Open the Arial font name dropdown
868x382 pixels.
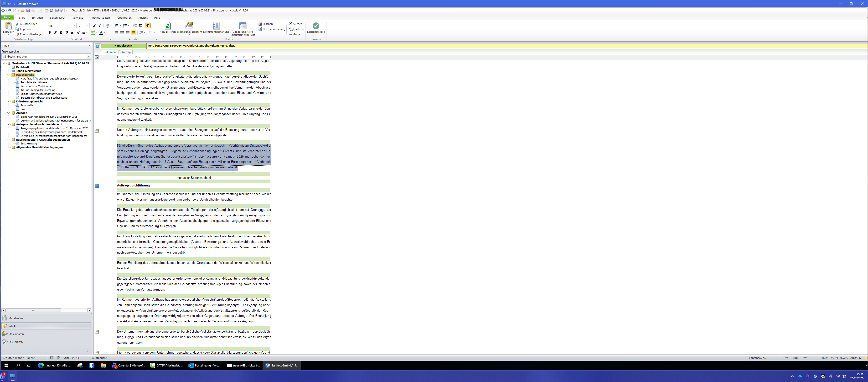click(x=74, y=26)
